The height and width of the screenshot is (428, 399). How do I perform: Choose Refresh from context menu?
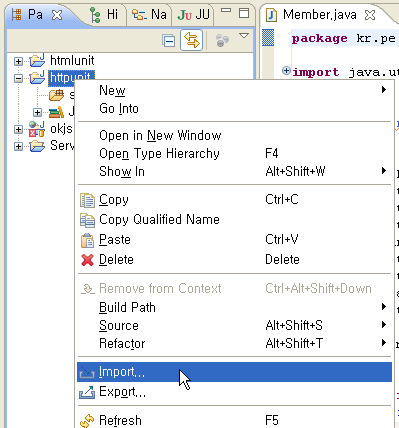point(234,420)
